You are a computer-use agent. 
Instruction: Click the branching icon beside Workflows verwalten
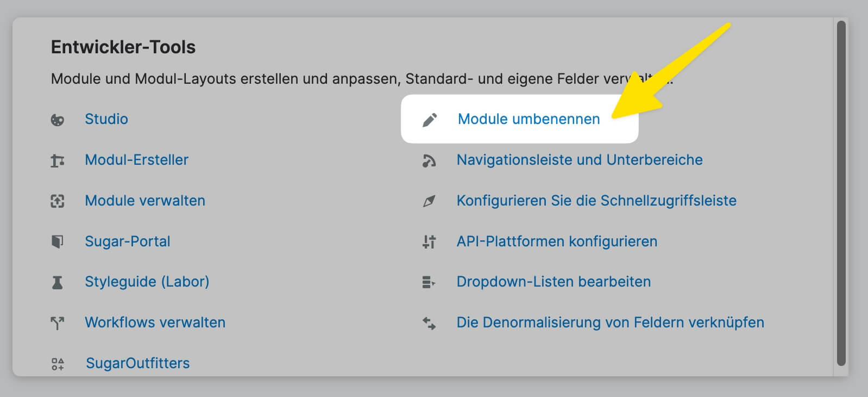coord(57,323)
